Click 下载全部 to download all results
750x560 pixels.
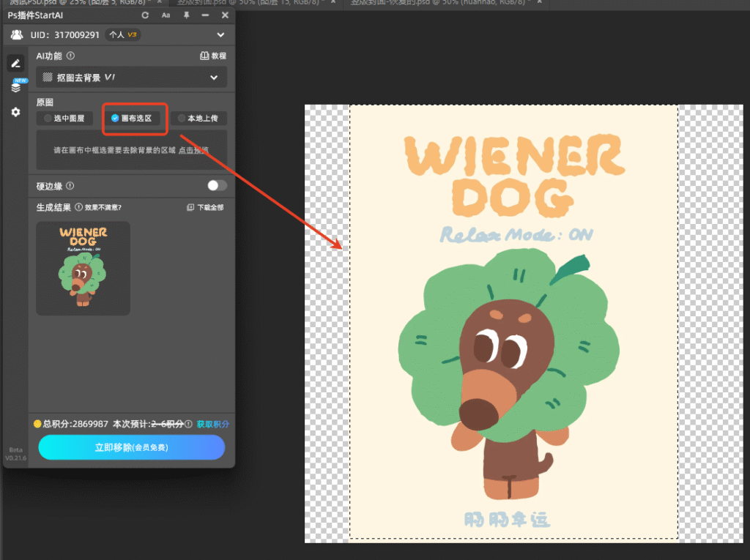point(206,208)
